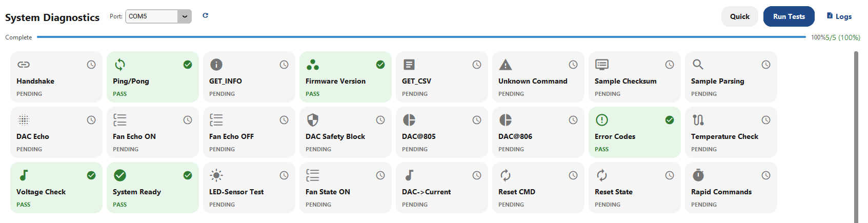Viewport: 868px width, 223px height.
Task: Refresh the serial port list
Action: [205, 15]
